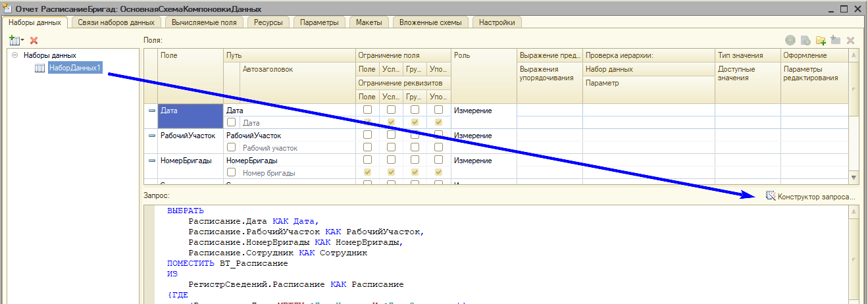Open Конструктор запроса
This screenshot has height=304, width=868.
click(811, 196)
